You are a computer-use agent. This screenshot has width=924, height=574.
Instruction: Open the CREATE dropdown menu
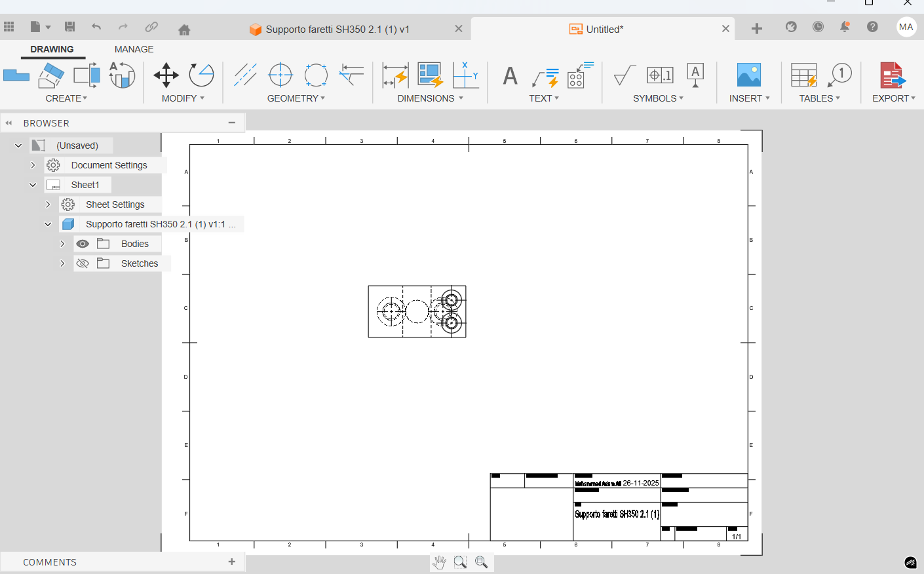click(x=66, y=98)
